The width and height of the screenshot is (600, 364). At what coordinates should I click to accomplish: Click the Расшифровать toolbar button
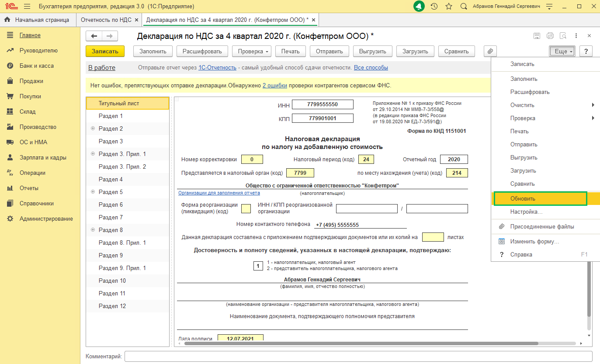202,51
